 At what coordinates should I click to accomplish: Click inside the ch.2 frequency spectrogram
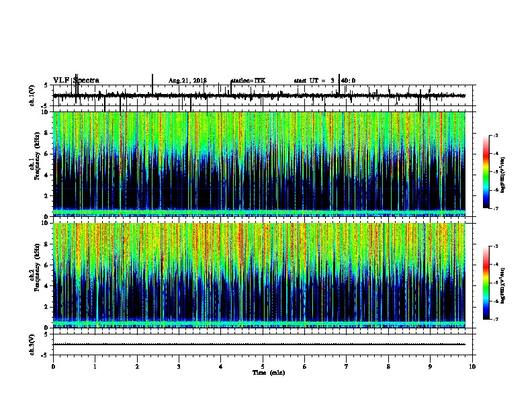pyautogui.click(x=259, y=275)
